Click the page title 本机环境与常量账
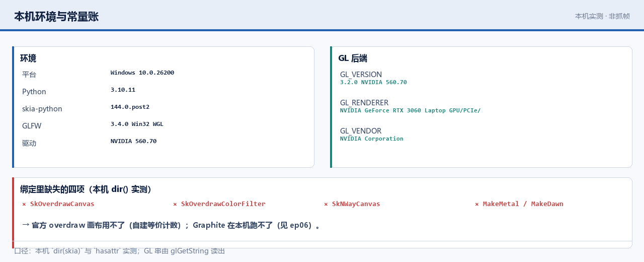644x262 pixels. [x=56, y=17]
